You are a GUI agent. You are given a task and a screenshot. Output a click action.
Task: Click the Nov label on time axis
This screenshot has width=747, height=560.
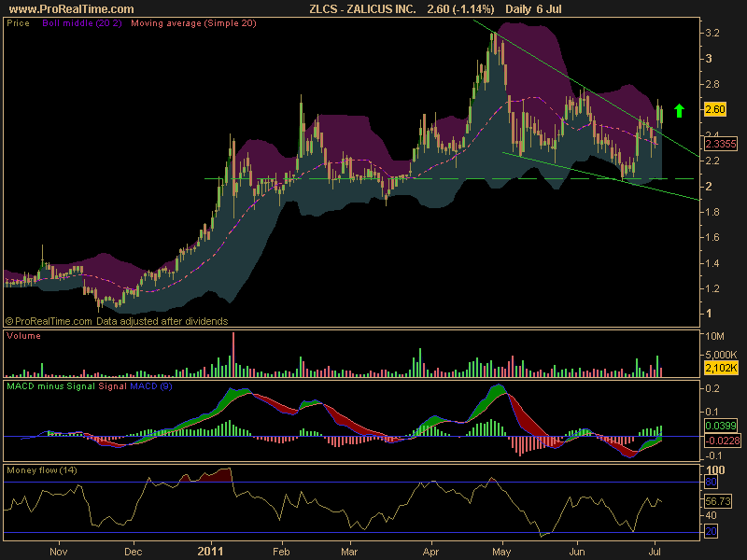pyautogui.click(x=59, y=552)
